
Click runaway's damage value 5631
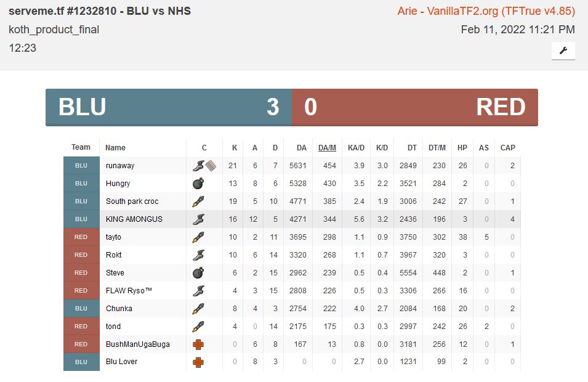pyautogui.click(x=298, y=166)
